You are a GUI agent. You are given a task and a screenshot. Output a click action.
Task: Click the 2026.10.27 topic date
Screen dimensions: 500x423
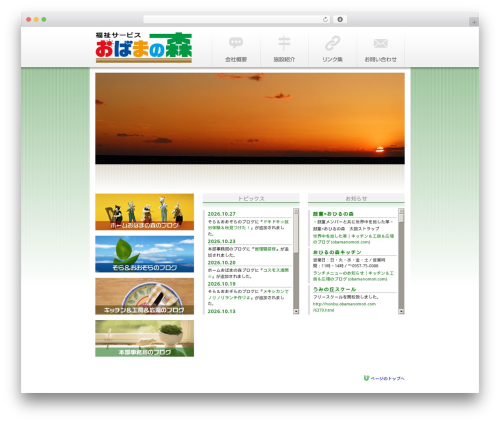click(221, 214)
